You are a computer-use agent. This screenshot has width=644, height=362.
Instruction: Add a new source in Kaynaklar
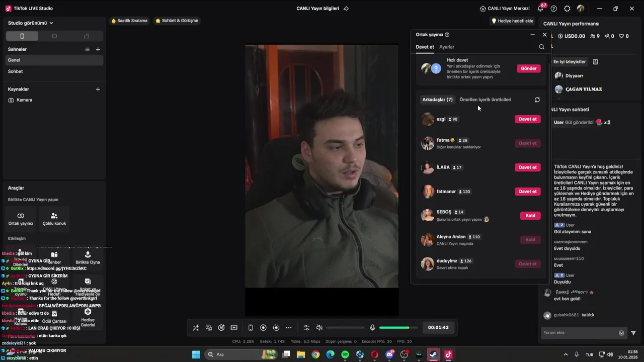tap(98, 89)
